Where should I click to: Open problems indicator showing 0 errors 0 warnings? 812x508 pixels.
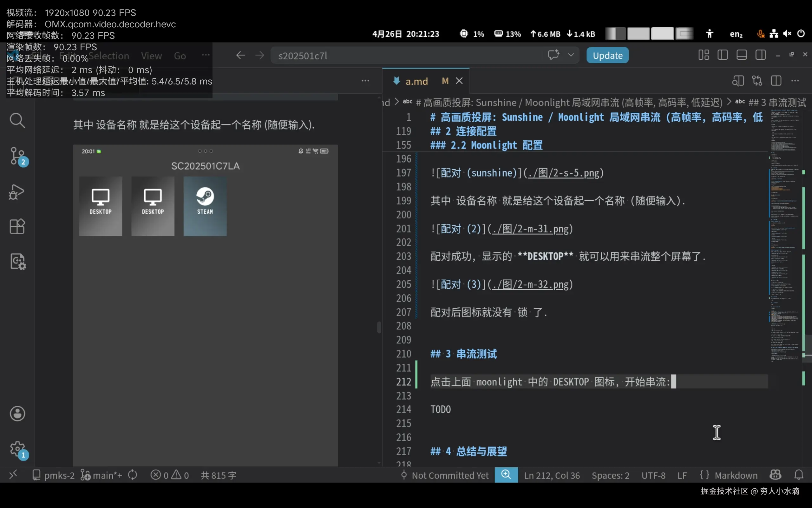[x=170, y=475]
